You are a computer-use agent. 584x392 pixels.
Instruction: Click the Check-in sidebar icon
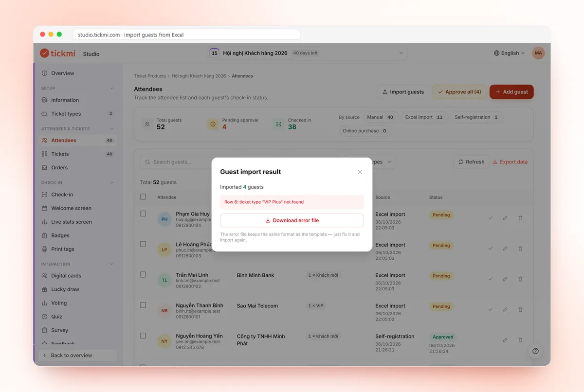45,195
